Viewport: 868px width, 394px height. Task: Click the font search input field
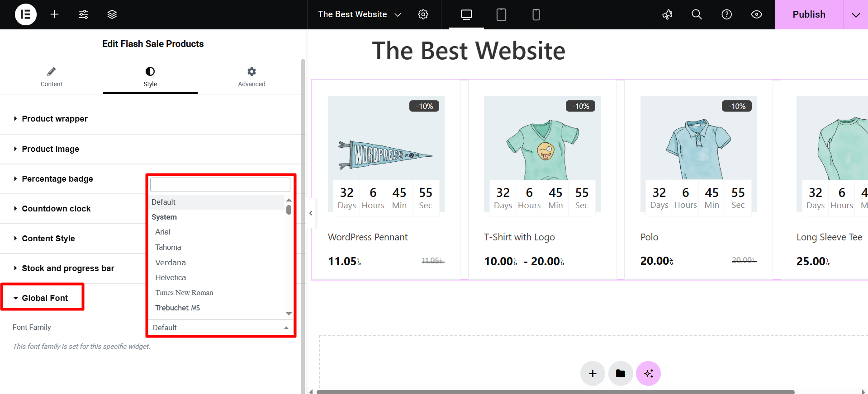(x=220, y=185)
